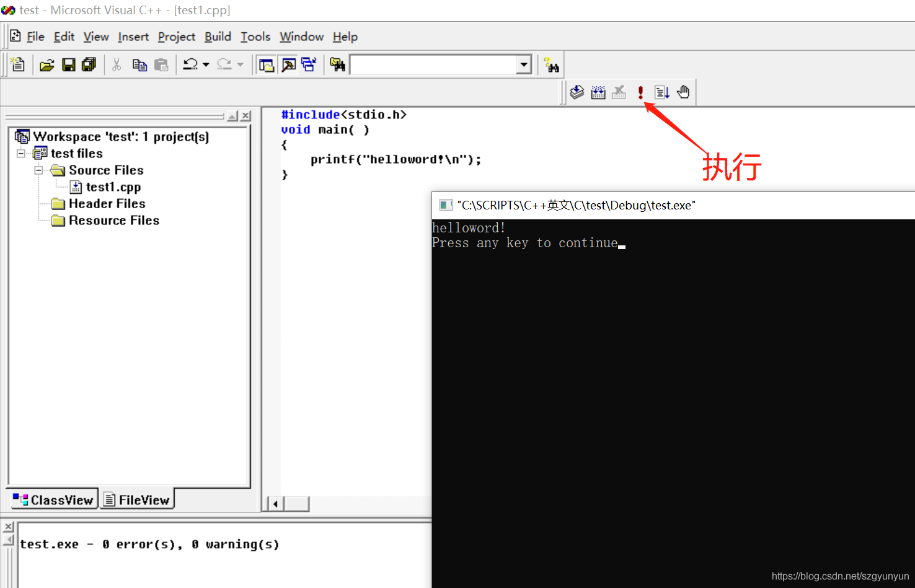Click the test.exe console window title bar
The width and height of the screenshot is (915, 588).
pyautogui.click(x=673, y=205)
